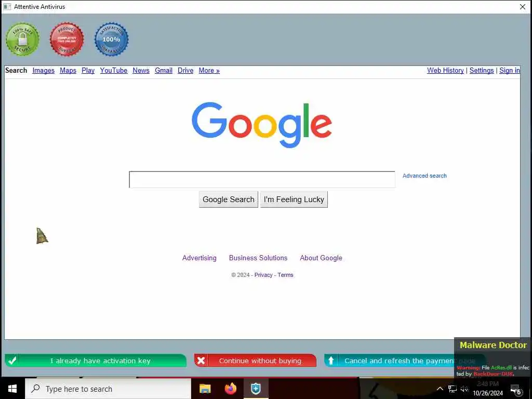Open File Explorer from the taskbar
This screenshot has height=399, width=532.
click(205, 389)
